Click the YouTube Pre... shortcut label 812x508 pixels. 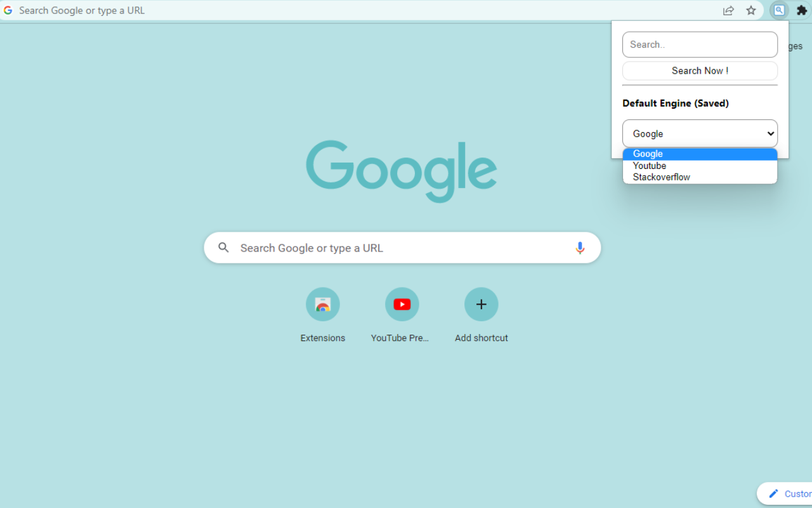click(400, 338)
